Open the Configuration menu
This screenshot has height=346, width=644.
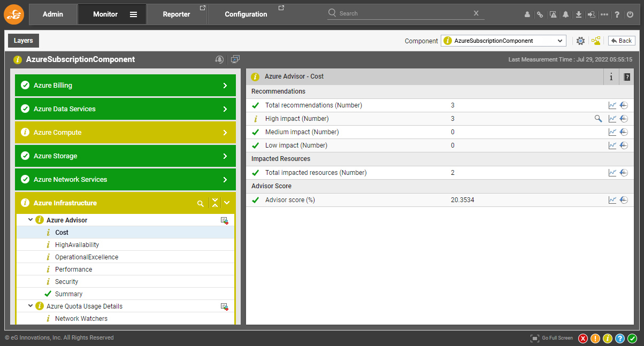click(x=247, y=14)
